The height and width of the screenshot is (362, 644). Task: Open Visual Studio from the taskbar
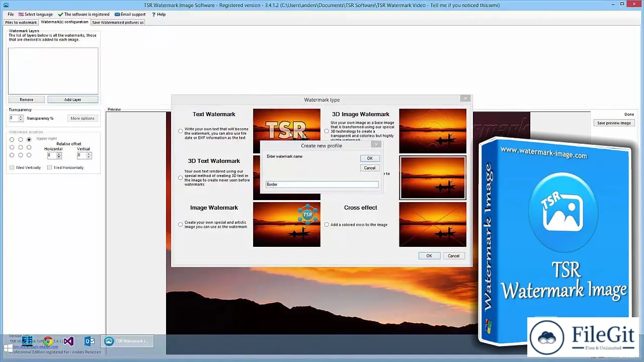68,341
